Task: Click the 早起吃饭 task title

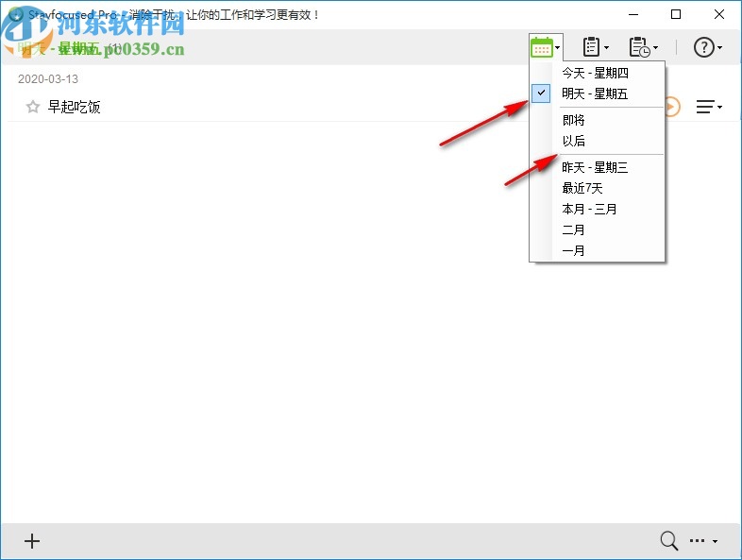Action: tap(74, 107)
